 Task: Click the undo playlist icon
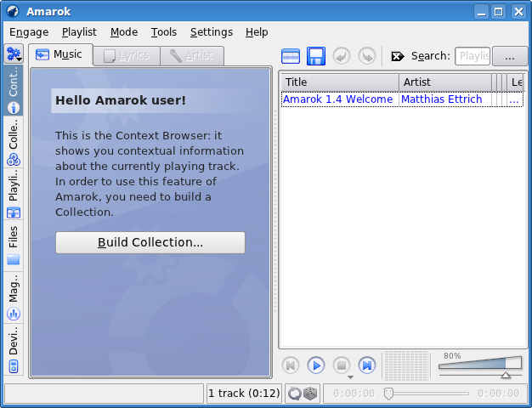coord(342,56)
